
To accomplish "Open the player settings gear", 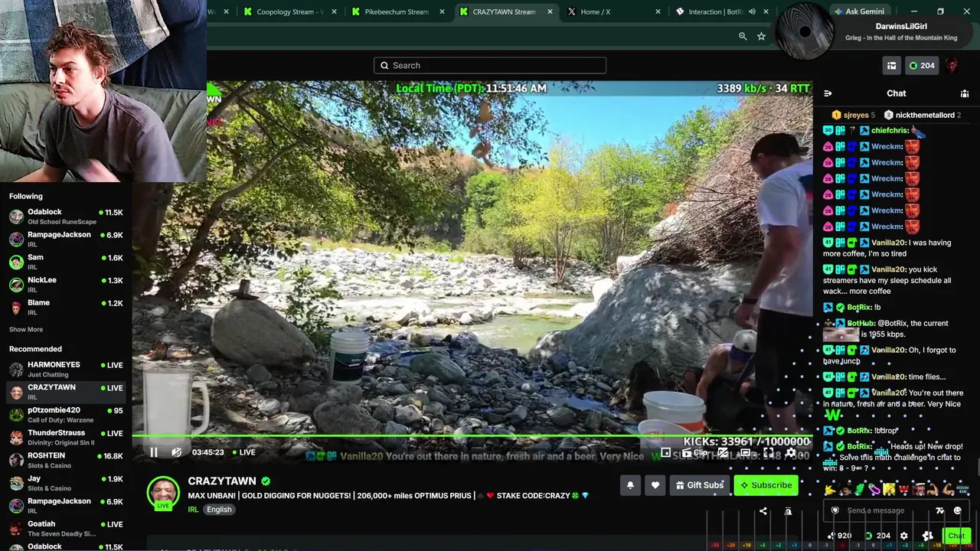I will [x=791, y=452].
